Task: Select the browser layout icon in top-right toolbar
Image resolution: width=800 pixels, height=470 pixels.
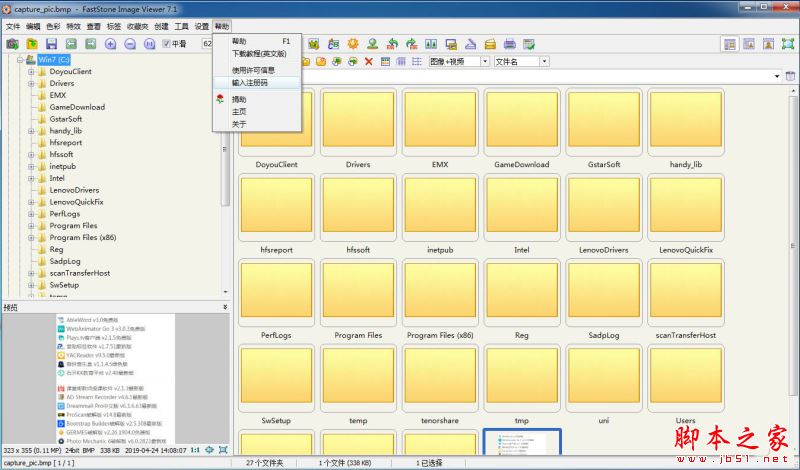Action: [730, 44]
